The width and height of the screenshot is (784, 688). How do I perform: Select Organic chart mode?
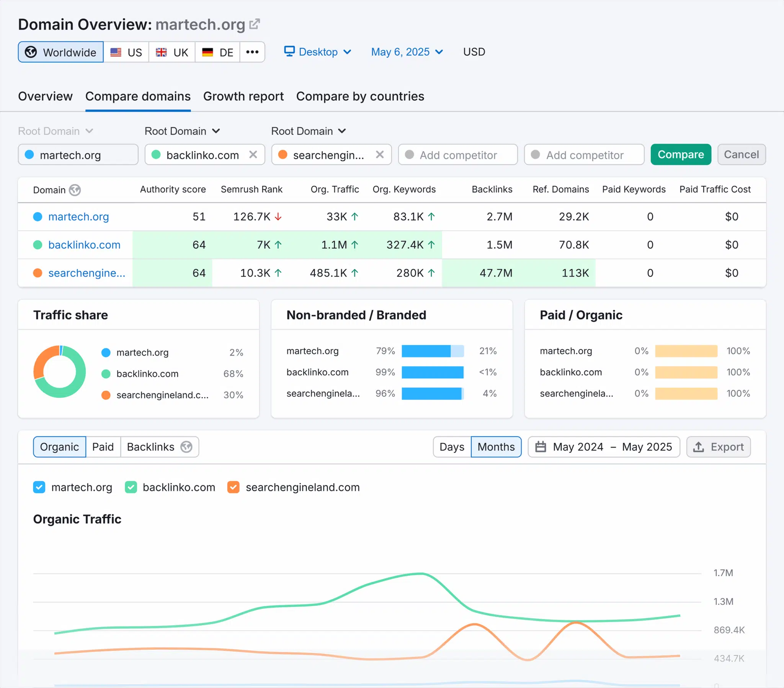coord(59,447)
